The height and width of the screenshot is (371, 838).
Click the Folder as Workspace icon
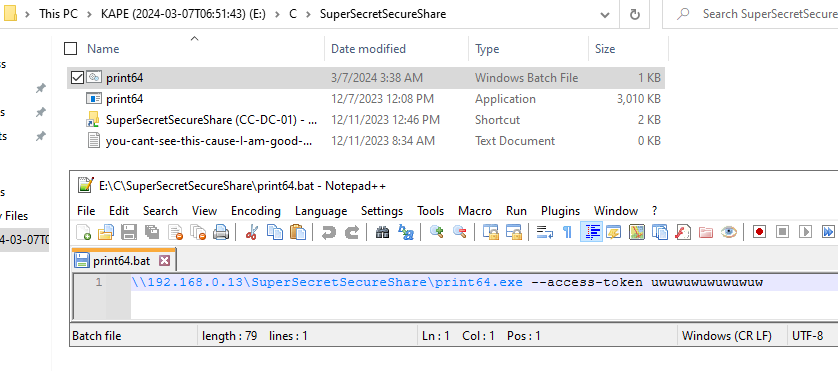pyautogui.click(x=706, y=232)
